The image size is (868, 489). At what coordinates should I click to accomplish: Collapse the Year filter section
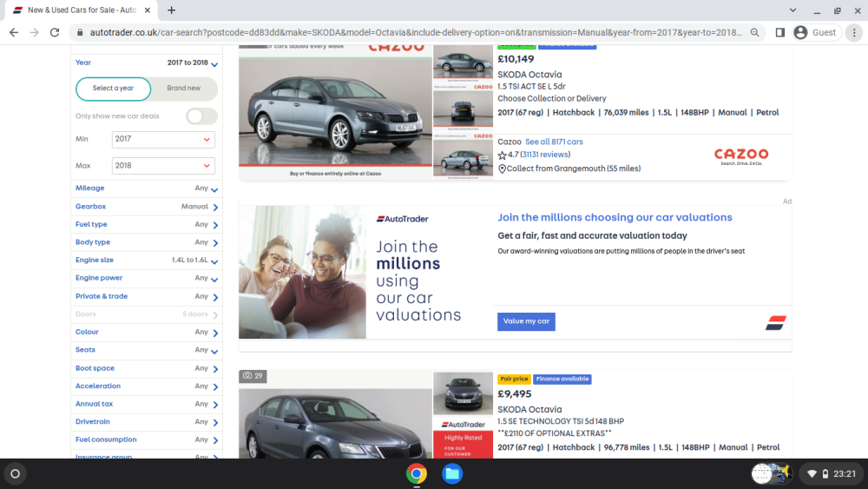147,63
